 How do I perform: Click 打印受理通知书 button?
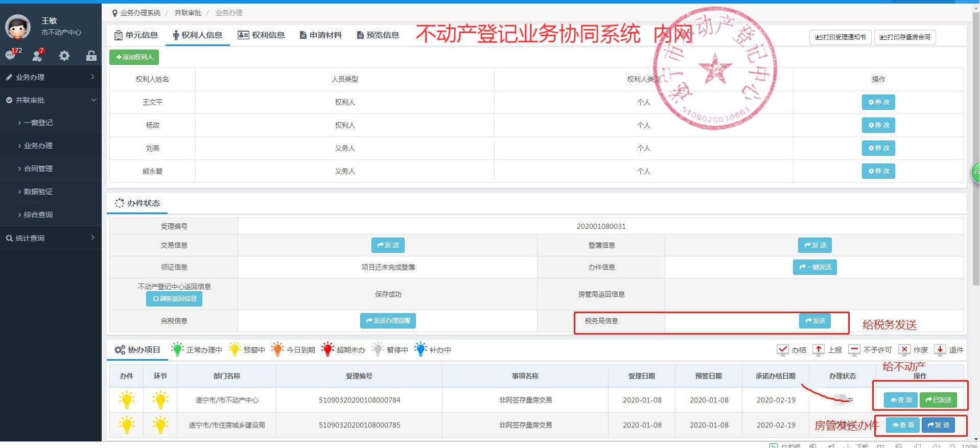click(841, 37)
